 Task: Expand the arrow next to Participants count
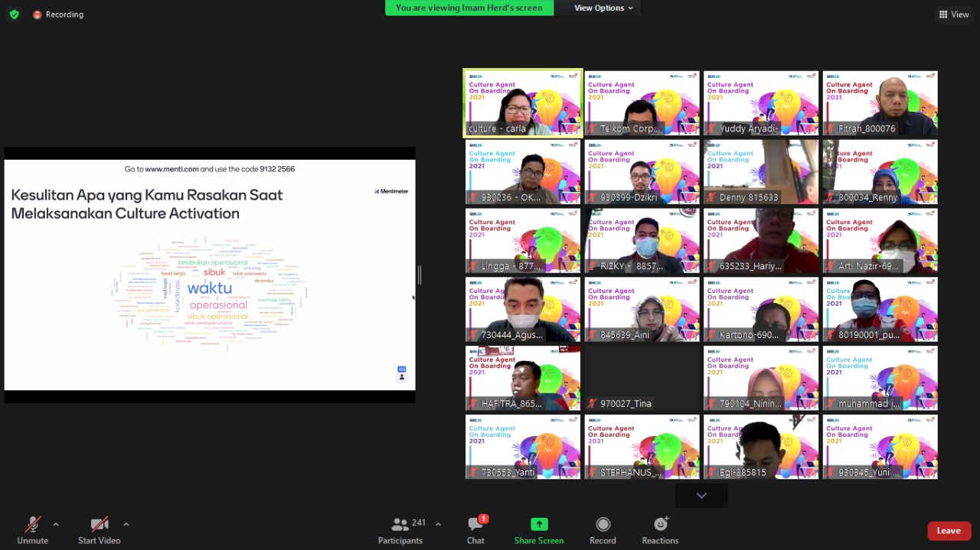click(438, 525)
